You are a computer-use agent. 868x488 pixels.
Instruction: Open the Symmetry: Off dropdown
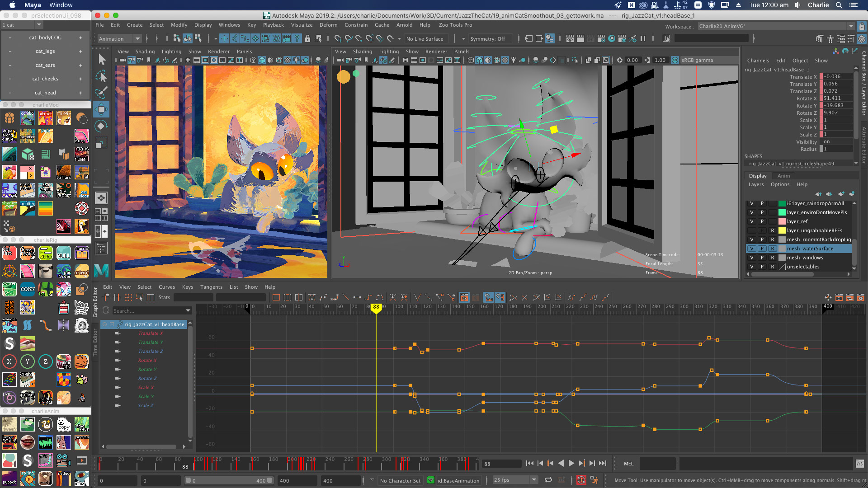coord(491,39)
